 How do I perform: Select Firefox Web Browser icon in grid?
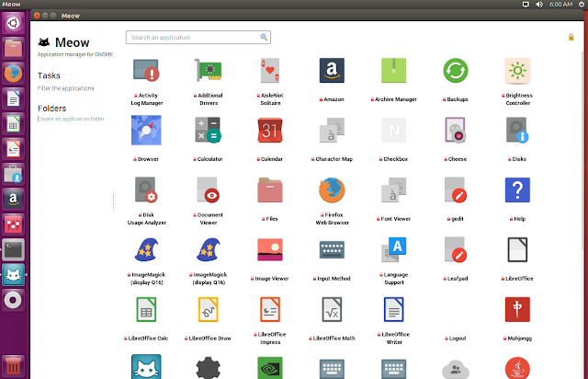332,189
